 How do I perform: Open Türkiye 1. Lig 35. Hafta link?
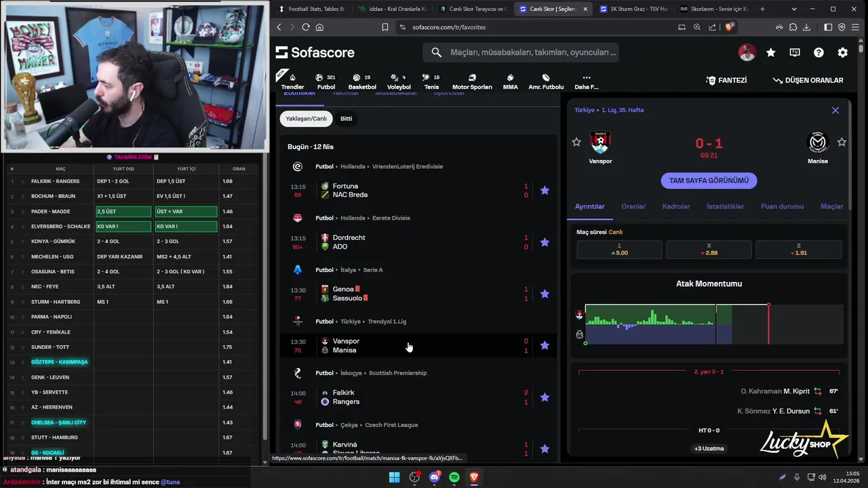pyautogui.click(x=609, y=110)
